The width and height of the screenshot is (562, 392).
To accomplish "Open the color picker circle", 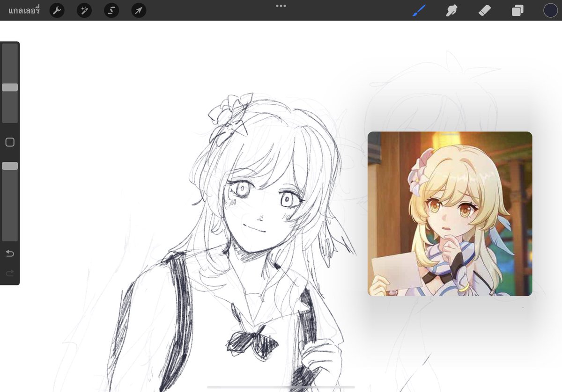I will (550, 10).
